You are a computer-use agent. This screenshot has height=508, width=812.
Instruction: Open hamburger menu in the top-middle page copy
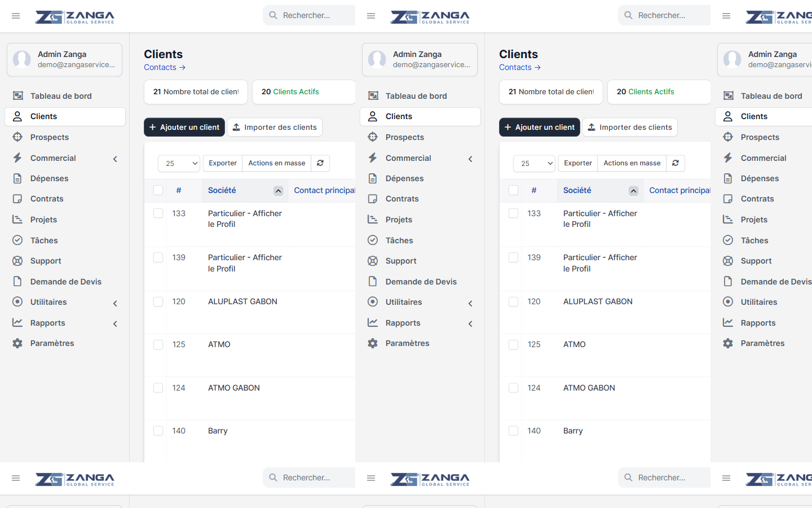pos(371,16)
